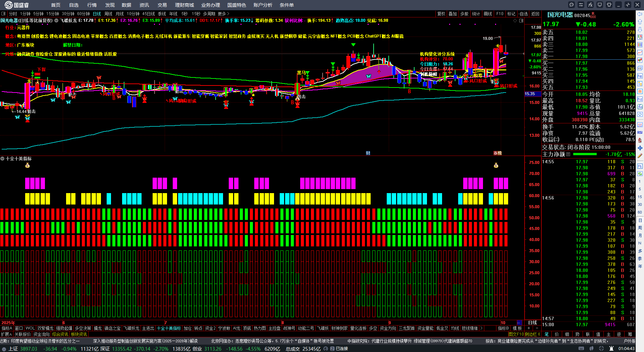Screen dimensions: 644x352
Task: Click the minus zoom button beside 模板
Action: 537,328
